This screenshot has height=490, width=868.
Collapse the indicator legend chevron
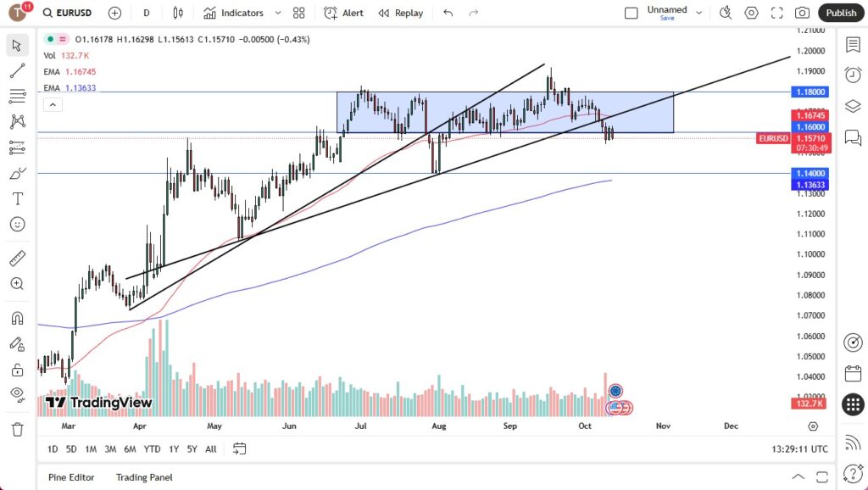[x=53, y=104]
